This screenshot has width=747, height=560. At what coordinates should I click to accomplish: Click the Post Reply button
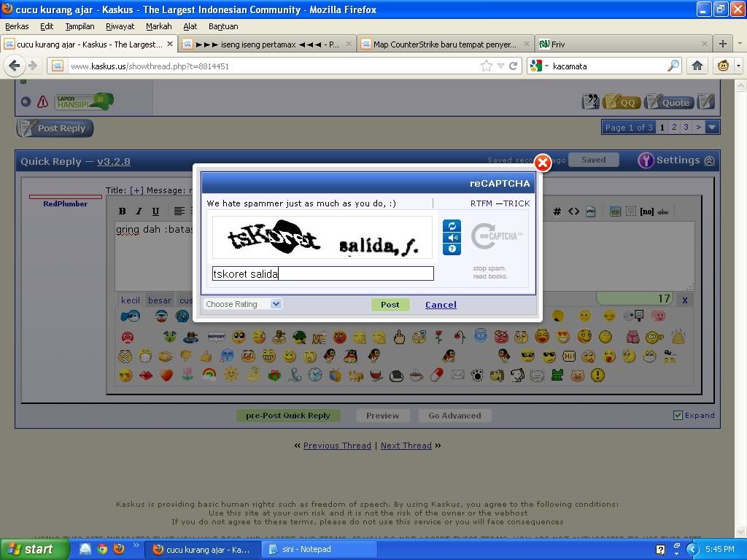(55, 128)
